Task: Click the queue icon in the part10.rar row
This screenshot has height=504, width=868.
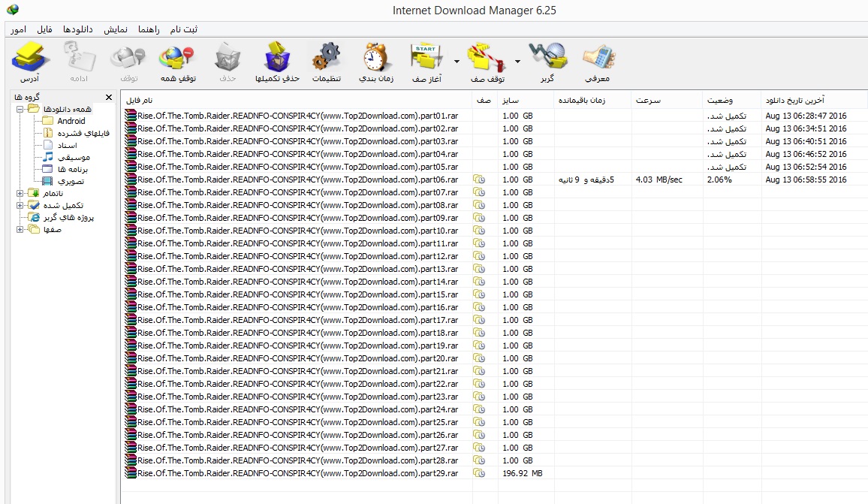Action: click(479, 231)
